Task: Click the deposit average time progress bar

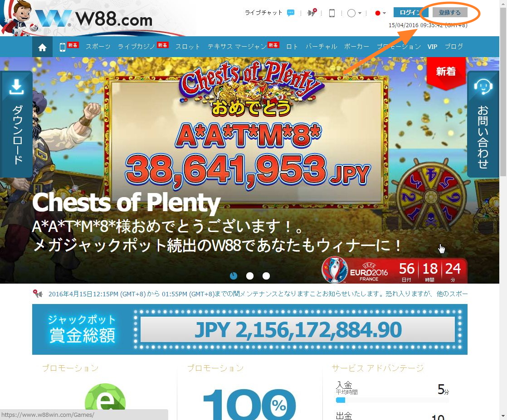Action: point(392,400)
